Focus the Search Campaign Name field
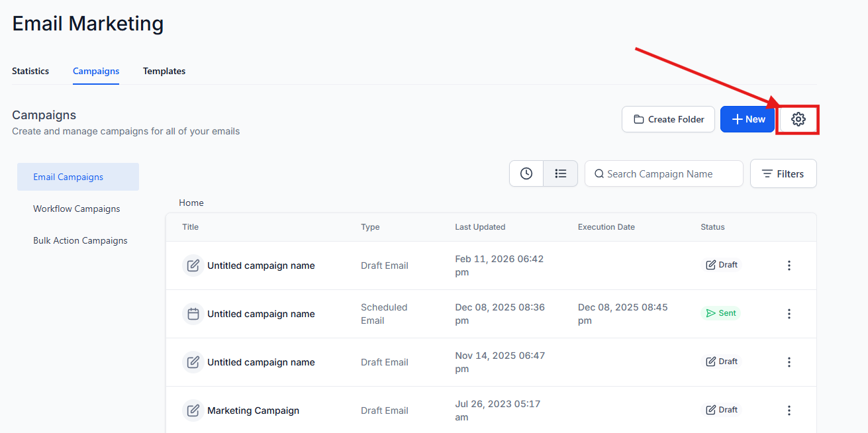Screen dimensions: 868x433 [x=669, y=173]
